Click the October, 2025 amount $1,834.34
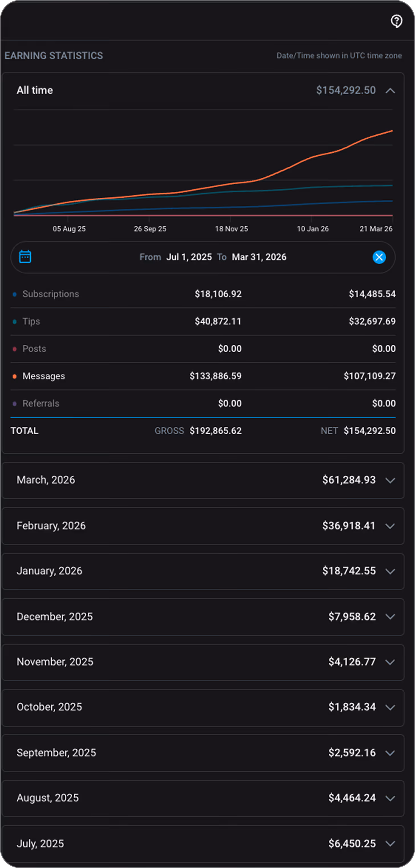Screen dimensions: 415x868 click(x=352, y=707)
